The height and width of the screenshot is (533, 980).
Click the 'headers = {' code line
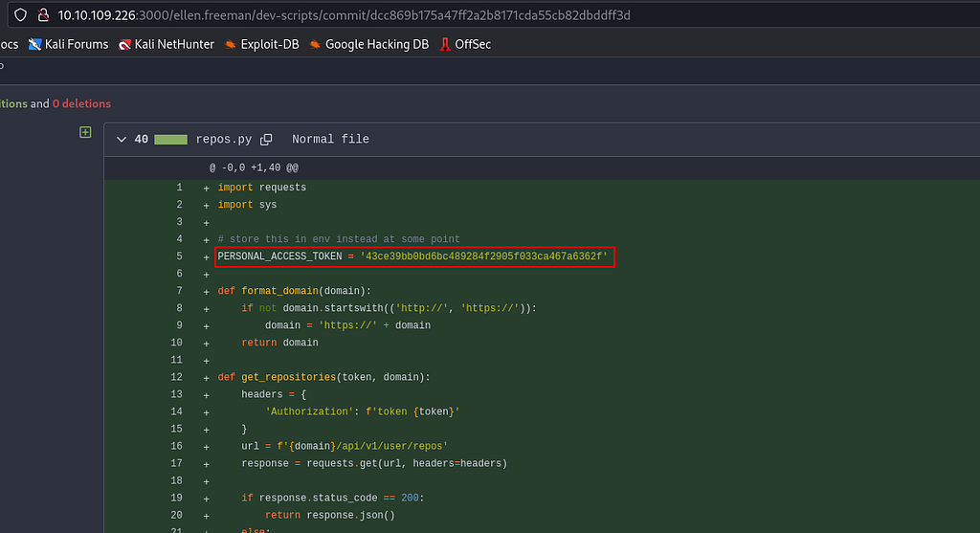(x=274, y=395)
